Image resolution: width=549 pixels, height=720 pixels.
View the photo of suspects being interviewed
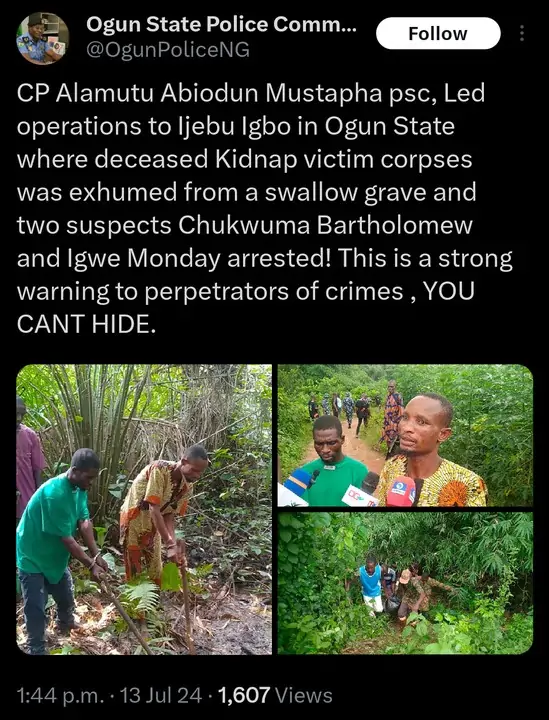405,435
